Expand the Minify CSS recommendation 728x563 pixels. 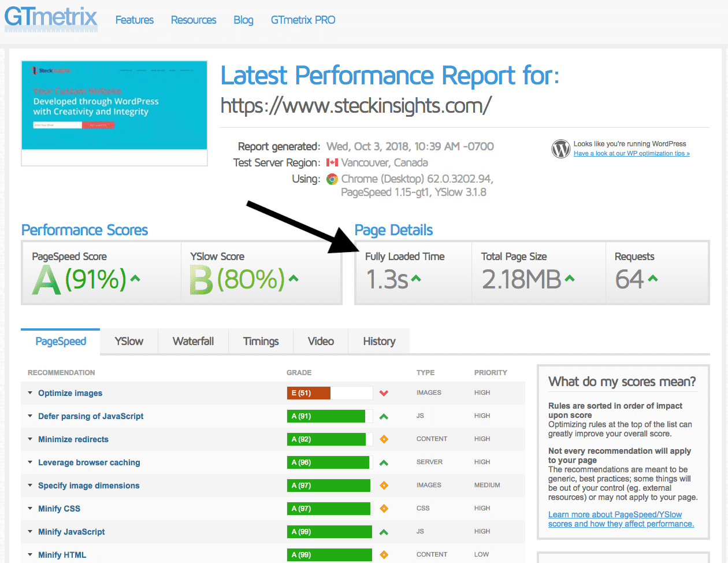[x=30, y=509]
